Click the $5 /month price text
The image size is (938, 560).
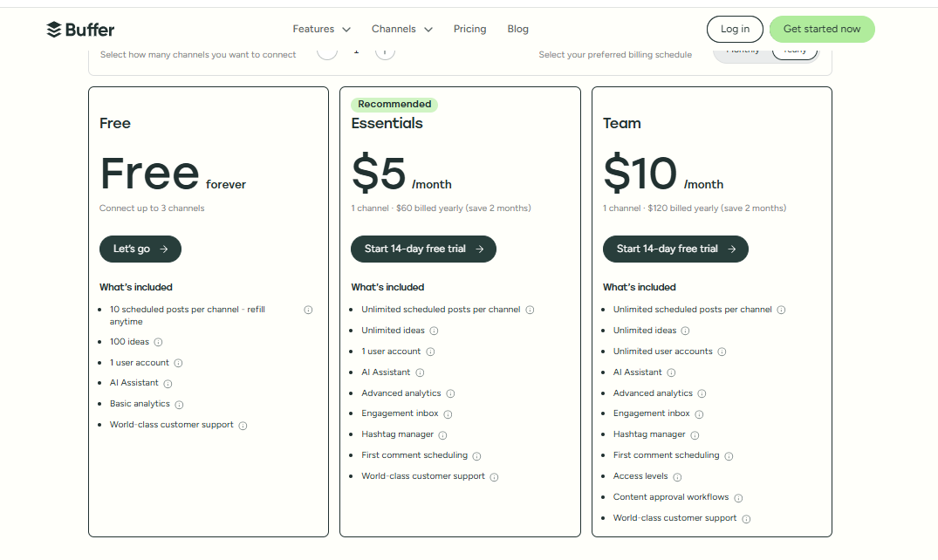coord(401,174)
